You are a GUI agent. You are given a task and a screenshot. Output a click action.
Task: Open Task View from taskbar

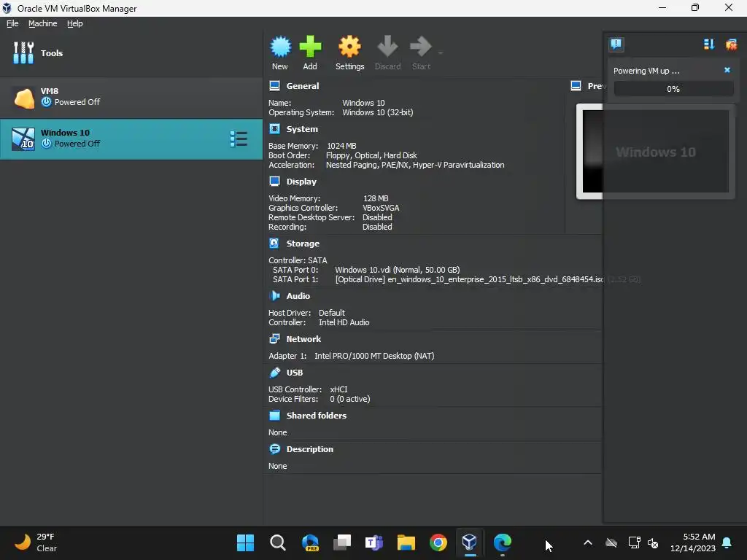click(342, 542)
